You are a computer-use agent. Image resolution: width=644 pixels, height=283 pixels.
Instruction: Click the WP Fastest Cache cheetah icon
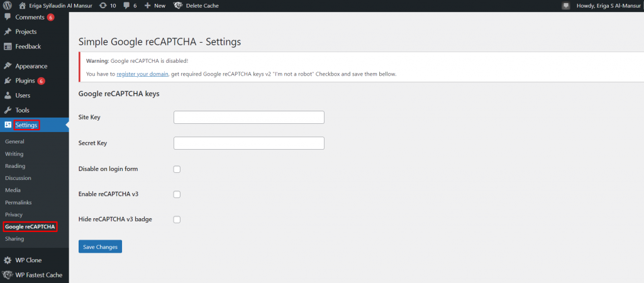pyautogui.click(x=8, y=275)
